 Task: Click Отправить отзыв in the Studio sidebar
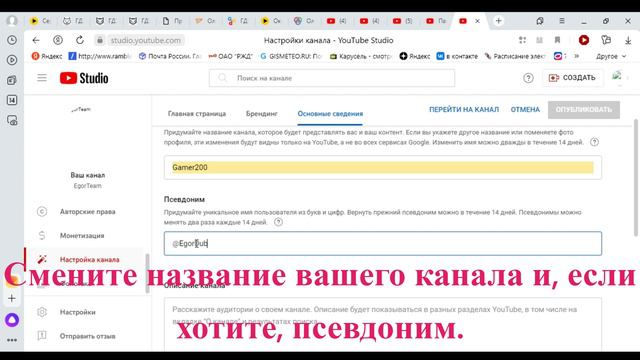(87, 336)
